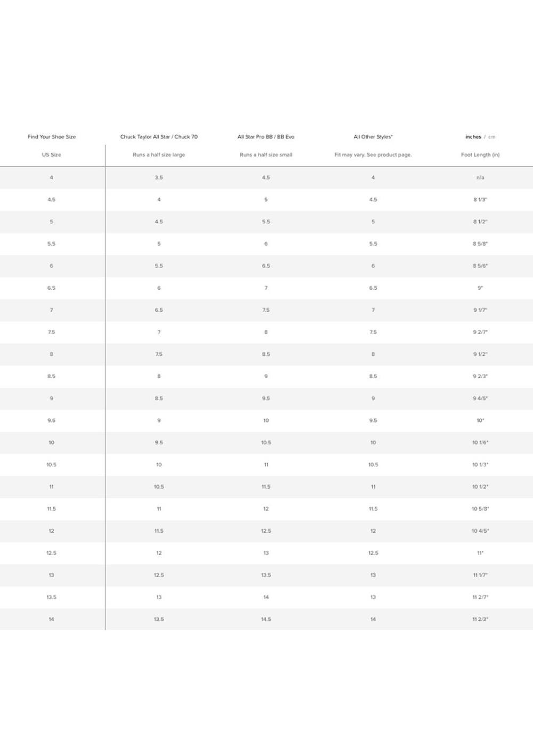Image resolution: width=533 pixels, height=756 pixels.
Task: Click US Size 13.5 in the first column
Action: 52,597
